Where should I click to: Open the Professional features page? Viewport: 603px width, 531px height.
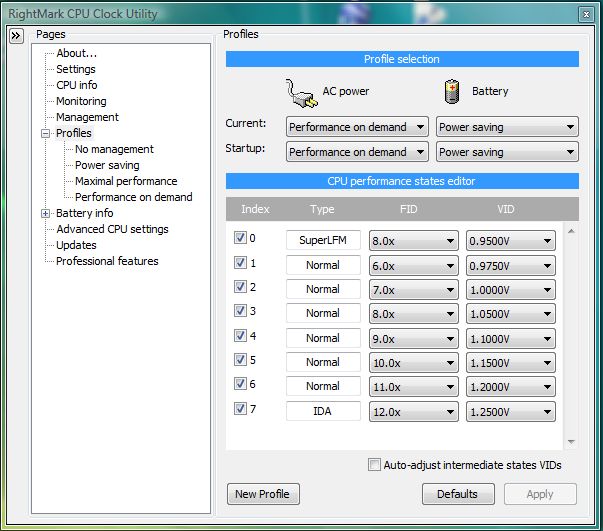pos(107,261)
